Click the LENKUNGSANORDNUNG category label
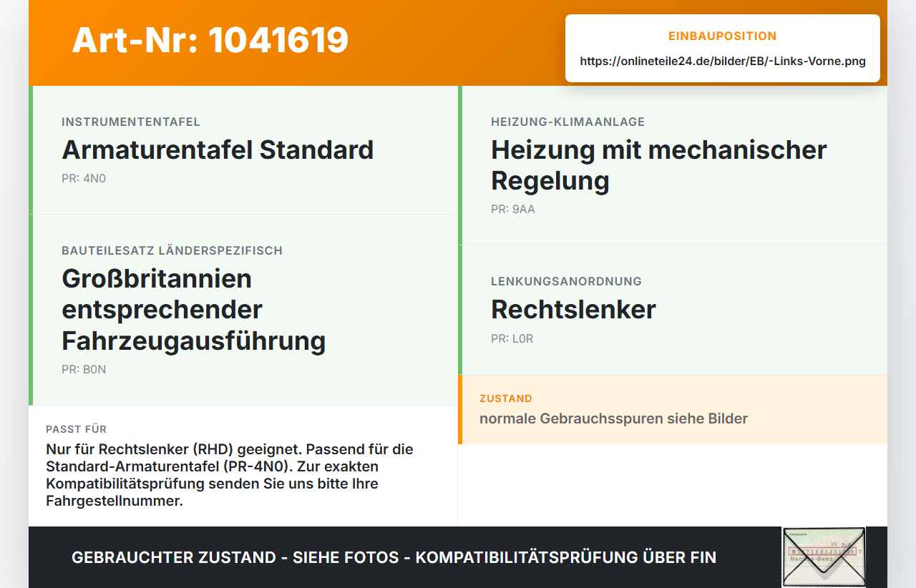The width and height of the screenshot is (916, 588). [x=566, y=282]
